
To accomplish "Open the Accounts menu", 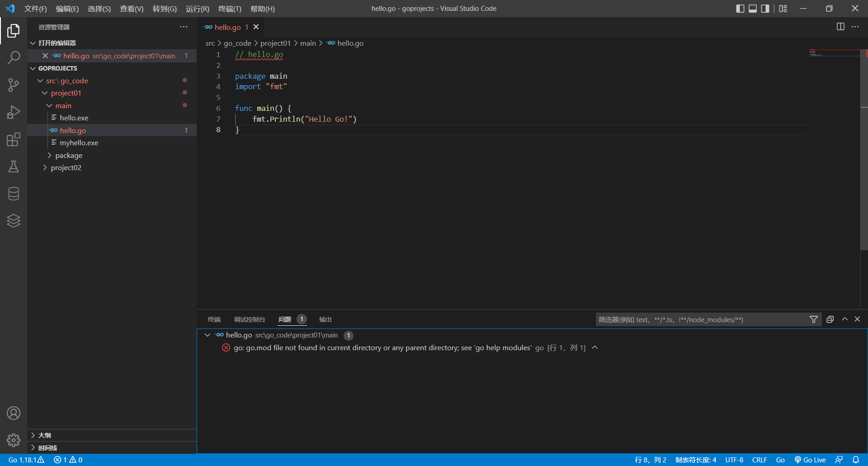I will pos(14,413).
